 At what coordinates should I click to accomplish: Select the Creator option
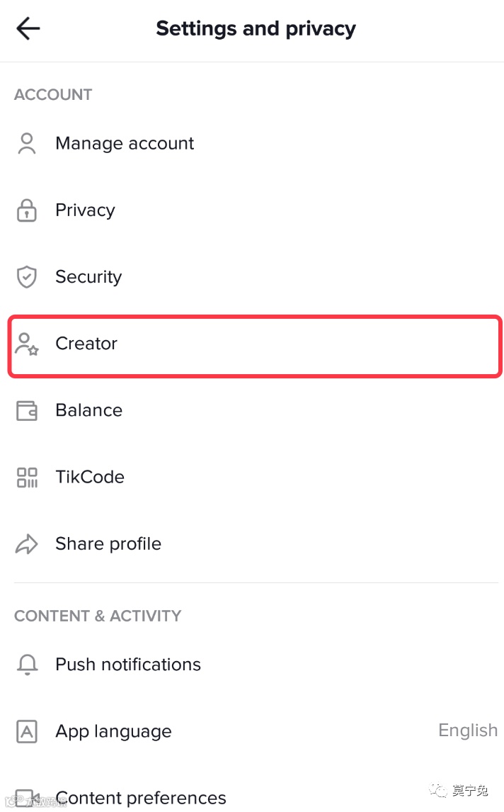point(86,344)
